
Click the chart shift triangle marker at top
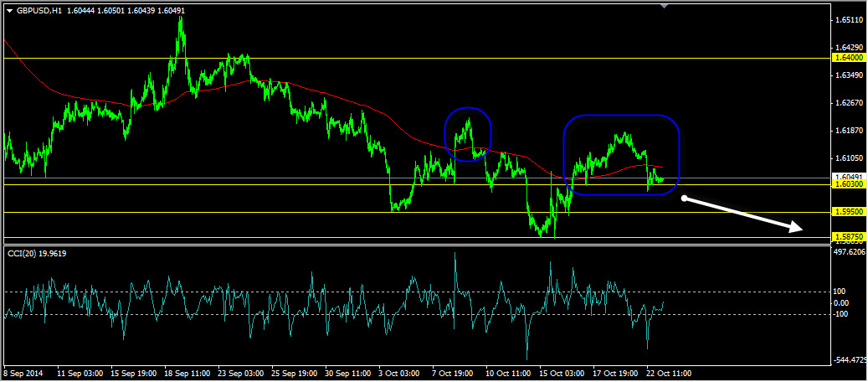[665, 6]
